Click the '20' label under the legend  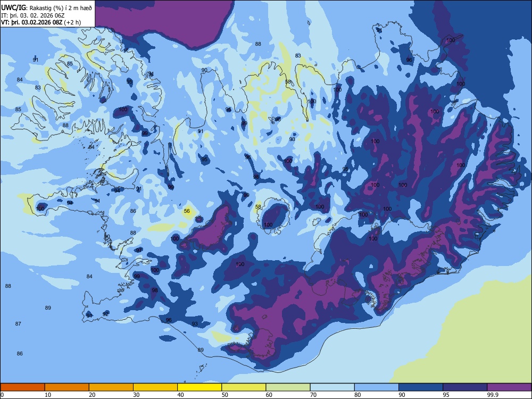[x=92, y=395]
